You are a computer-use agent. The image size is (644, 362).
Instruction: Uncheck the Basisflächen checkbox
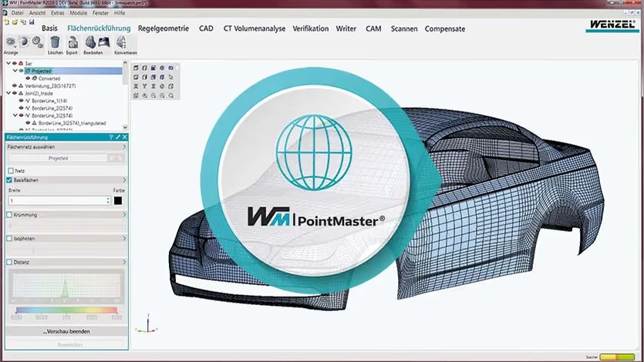(x=9, y=180)
